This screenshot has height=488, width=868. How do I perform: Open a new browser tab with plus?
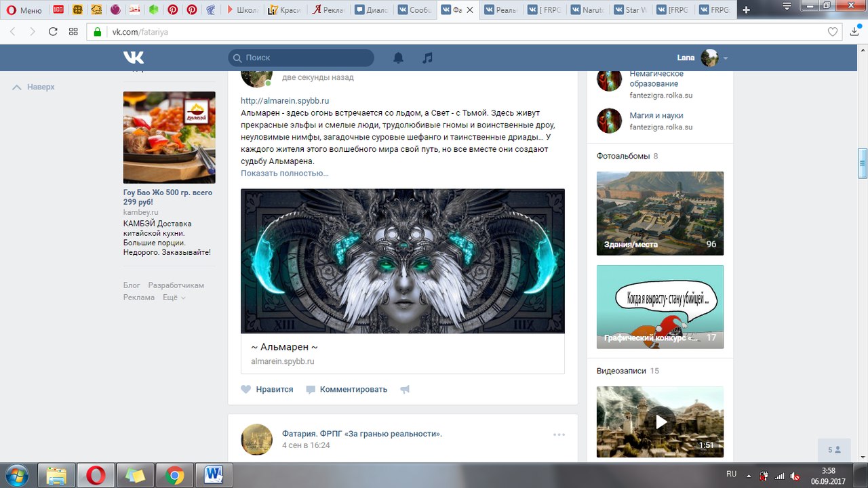746,10
